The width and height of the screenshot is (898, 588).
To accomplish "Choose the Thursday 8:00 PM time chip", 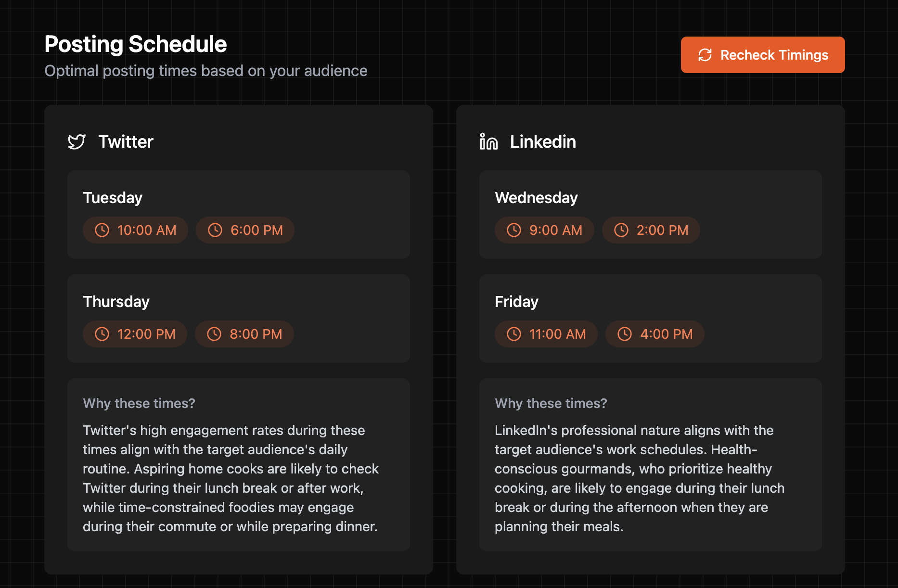I will (x=244, y=334).
